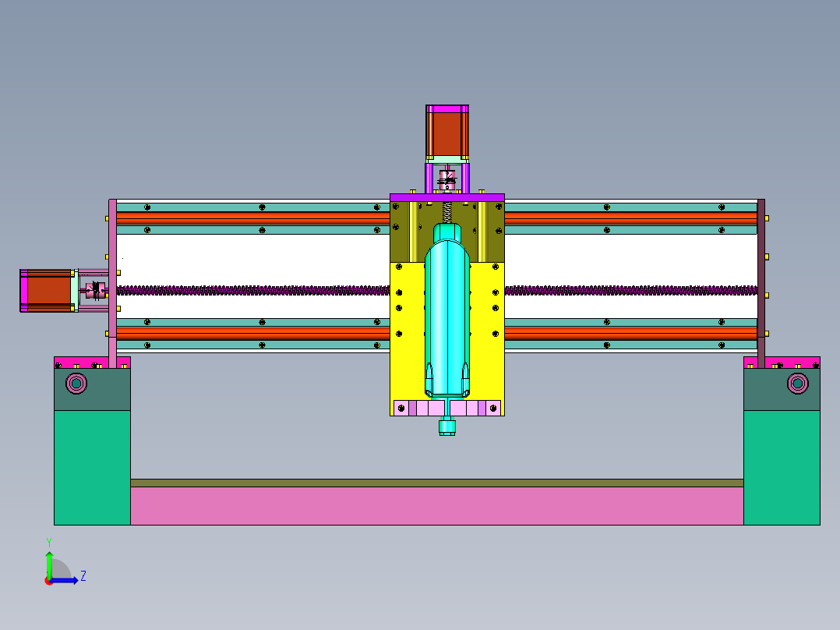The height and width of the screenshot is (630, 840).
Task: Pick the purple leadscrew left of the carriage
Action: [x=253, y=291]
